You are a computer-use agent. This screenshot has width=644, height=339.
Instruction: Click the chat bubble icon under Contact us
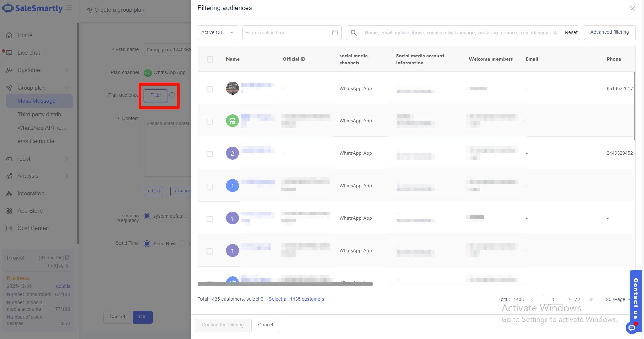(x=632, y=328)
